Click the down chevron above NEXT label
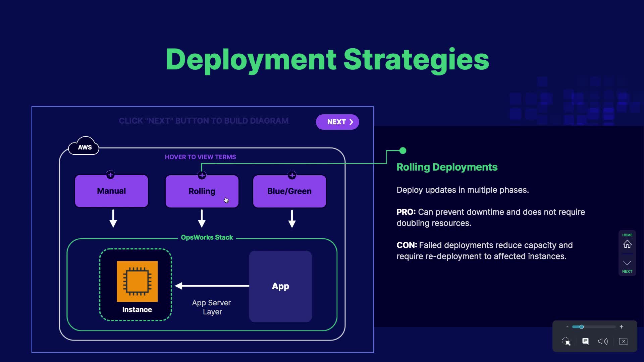The height and width of the screenshot is (362, 644). tap(627, 263)
